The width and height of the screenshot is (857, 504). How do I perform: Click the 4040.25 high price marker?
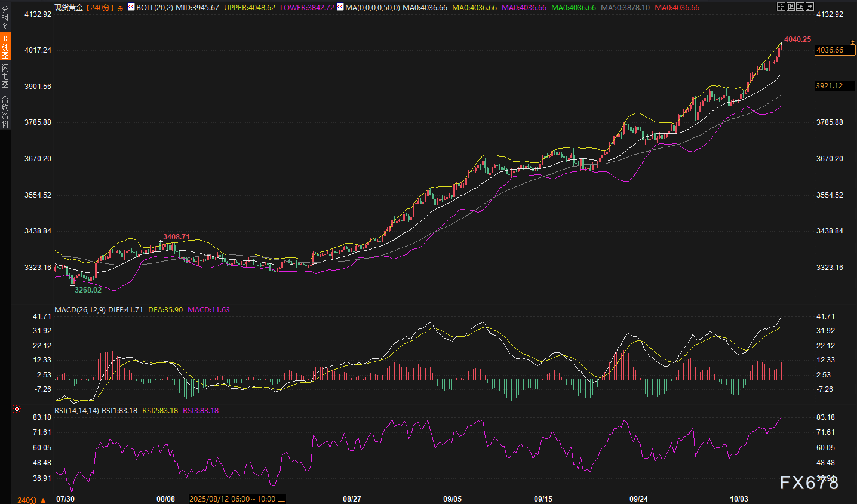pyautogui.click(x=797, y=39)
